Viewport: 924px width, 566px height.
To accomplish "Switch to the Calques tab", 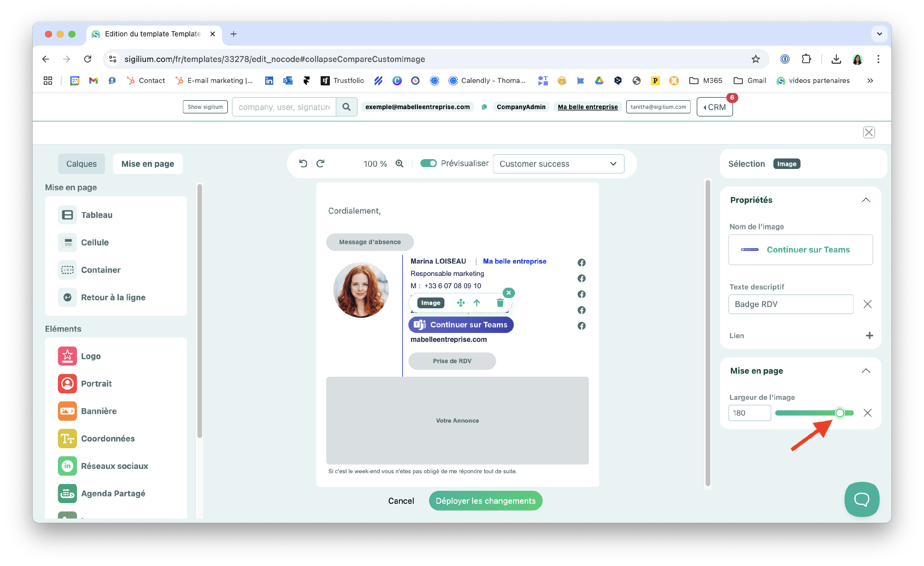I will click(81, 164).
